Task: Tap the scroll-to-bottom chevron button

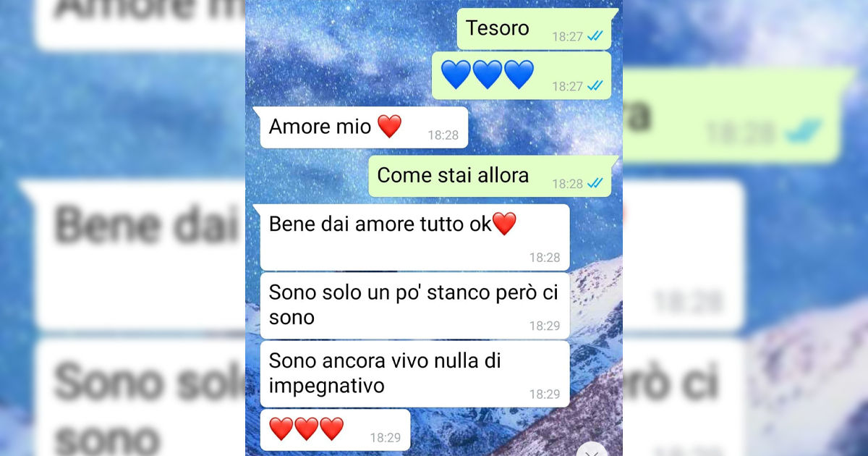Action: coord(592,450)
